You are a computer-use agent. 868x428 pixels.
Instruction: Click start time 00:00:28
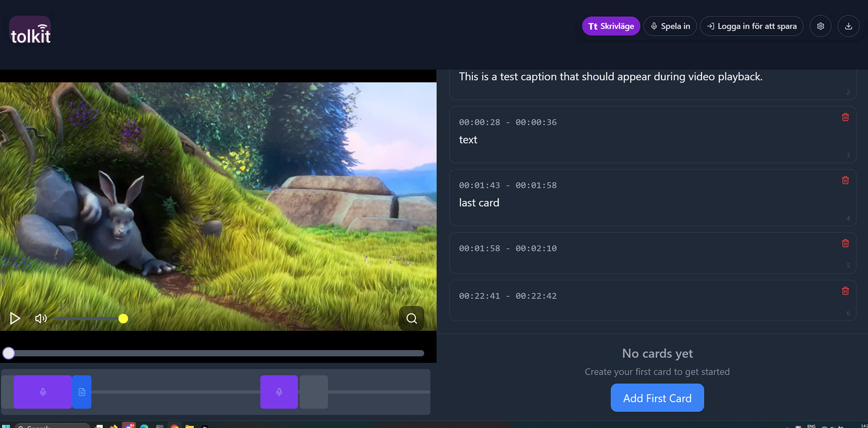coord(480,122)
